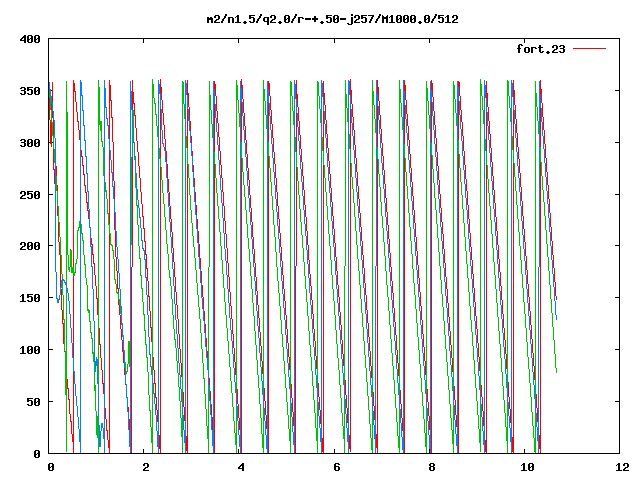Click the y-axis label 400
This screenshot has width=640, height=480.
click(30, 39)
